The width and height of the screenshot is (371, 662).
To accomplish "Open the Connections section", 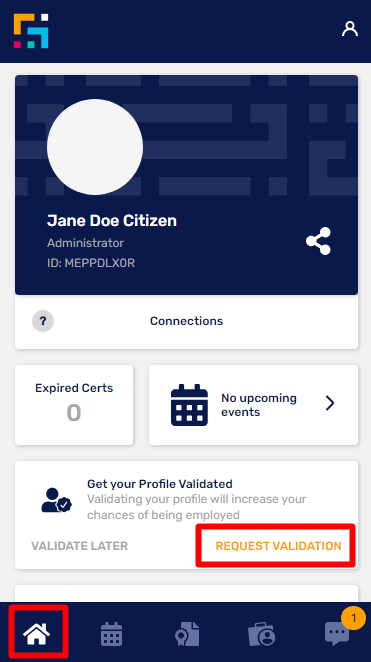I will tap(187, 322).
